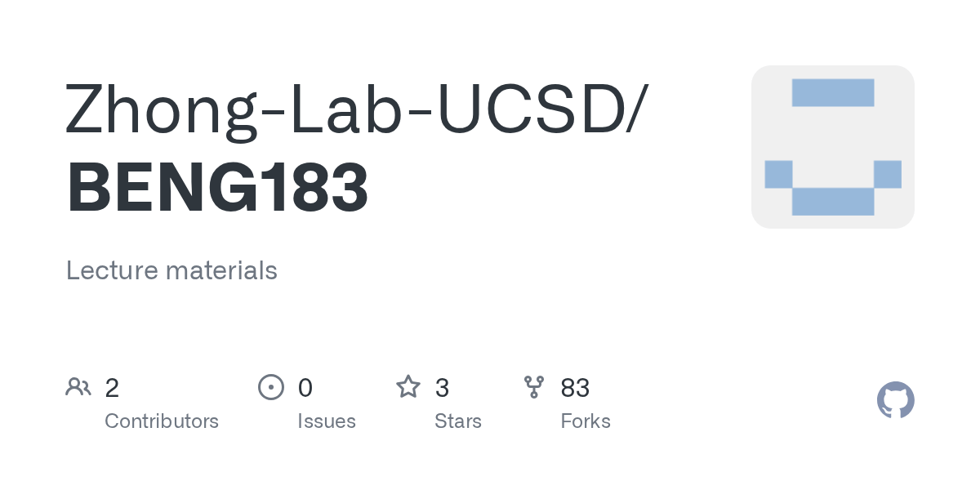Open the BENG183 repository title

(217, 188)
